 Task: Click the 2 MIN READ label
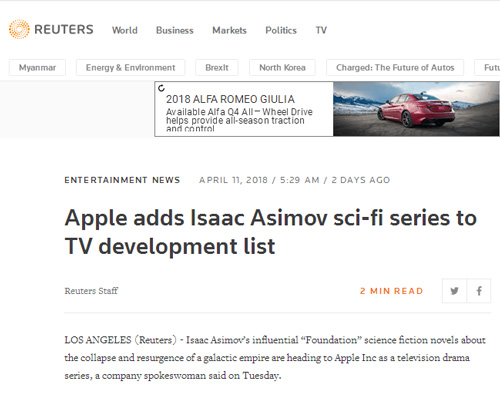[x=392, y=291]
